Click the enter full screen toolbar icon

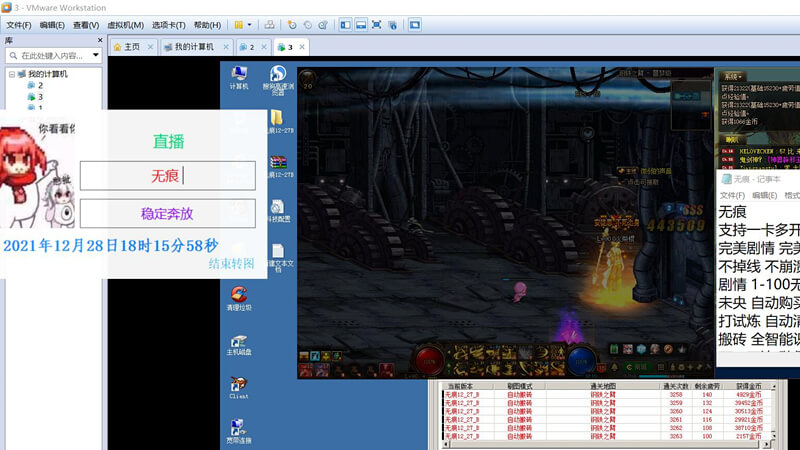(x=377, y=24)
